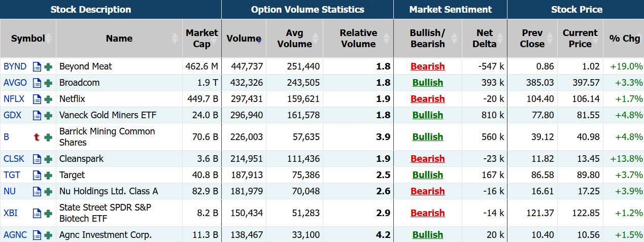Select the Agnc Investment Corp. name cell
The width and height of the screenshot is (644, 242).
[x=106, y=235]
